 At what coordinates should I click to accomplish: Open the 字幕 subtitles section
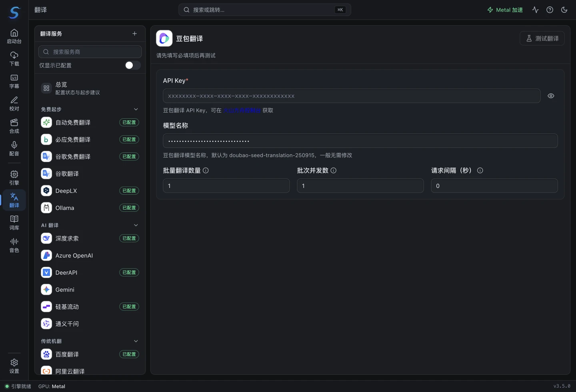click(14, 81)
